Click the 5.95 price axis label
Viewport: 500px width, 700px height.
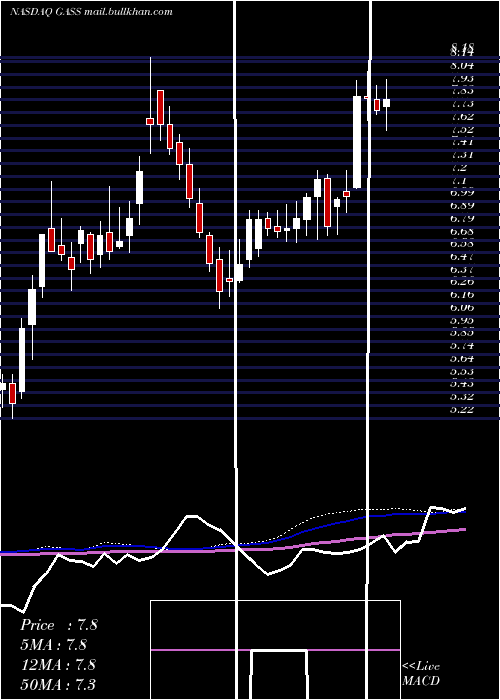462,321
